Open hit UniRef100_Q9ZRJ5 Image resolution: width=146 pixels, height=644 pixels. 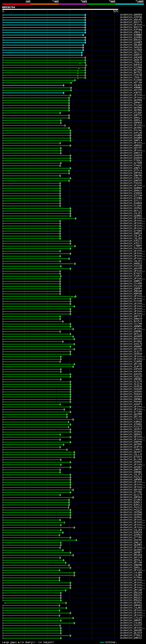[131, 60]
